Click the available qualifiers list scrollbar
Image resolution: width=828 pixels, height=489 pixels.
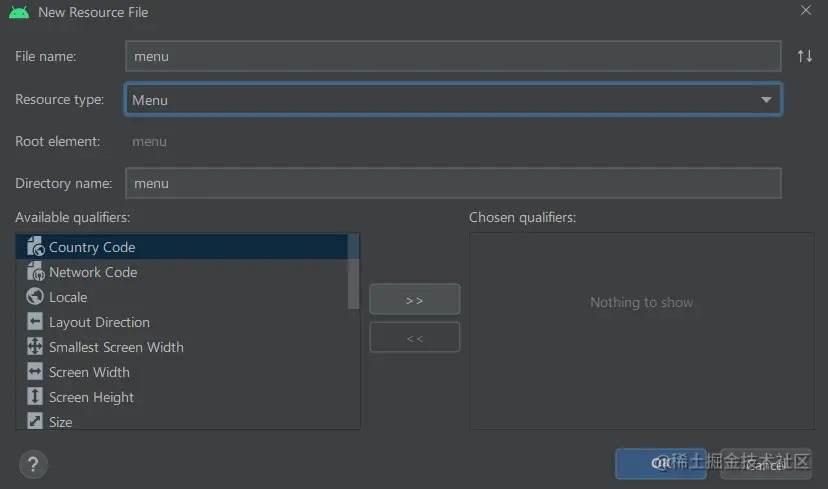pyautogui.click(x=353, y=272)
